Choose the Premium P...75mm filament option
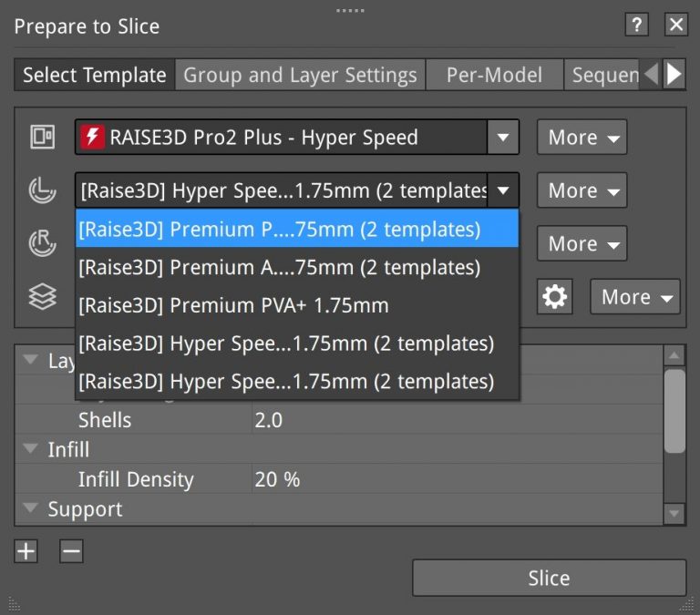The image size is (700, 615). click(297, 229)
